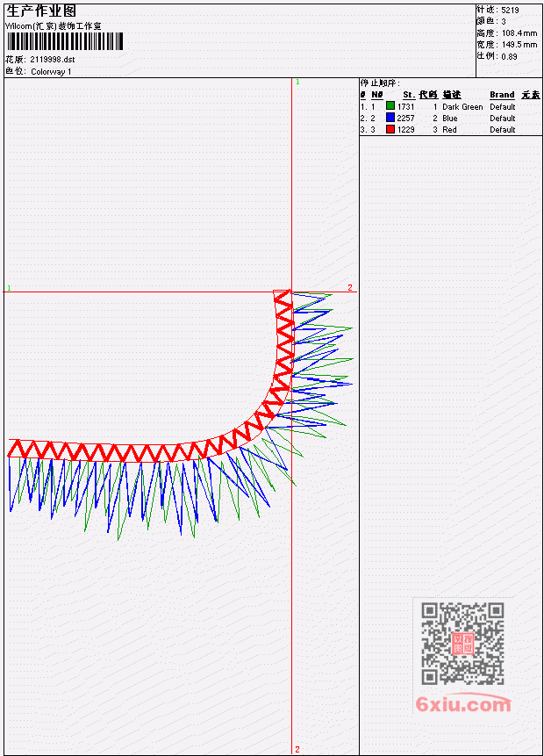Click Default brand in Dark Green row

[x=503, y=106]
